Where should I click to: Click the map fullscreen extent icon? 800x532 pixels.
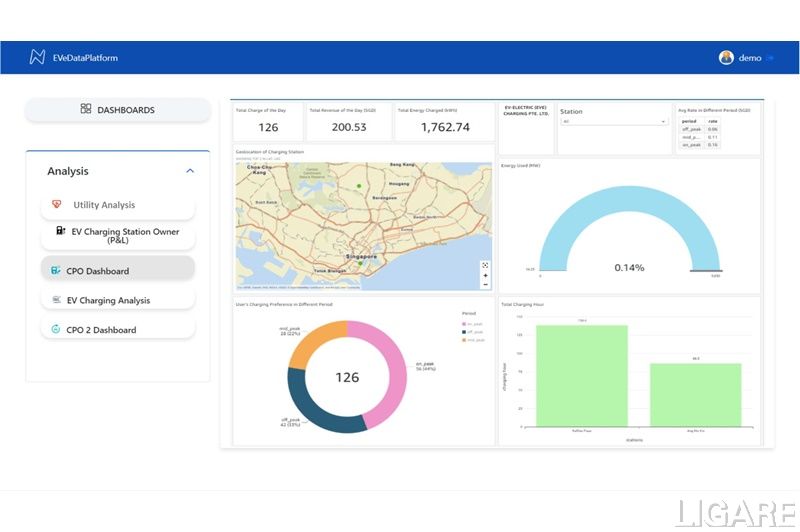[485, 265]
